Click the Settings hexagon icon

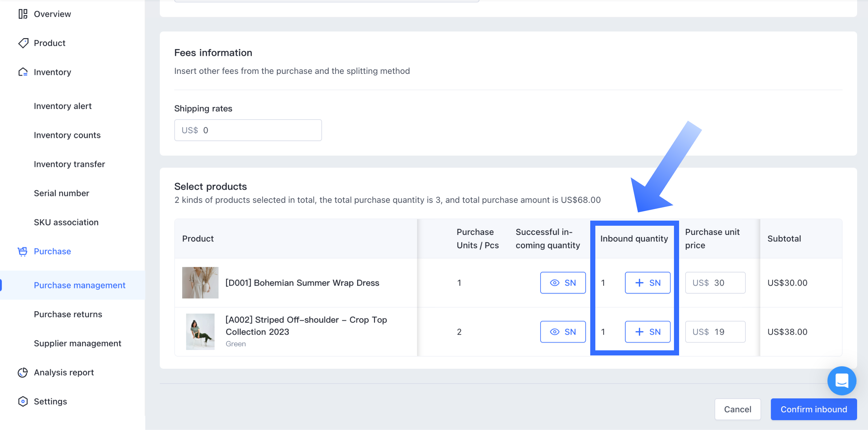pos(23,401)
